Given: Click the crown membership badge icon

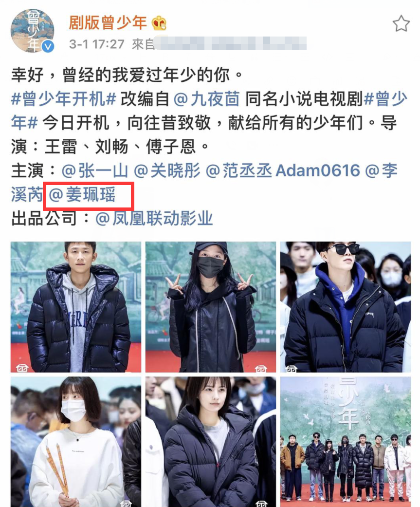Looking at the screenshot, I should point(159,23).
